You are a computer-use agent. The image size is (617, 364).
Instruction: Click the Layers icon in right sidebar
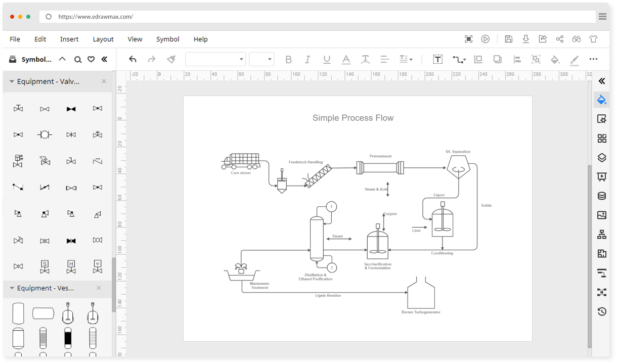pyautogui.click(x=601, y=157)
